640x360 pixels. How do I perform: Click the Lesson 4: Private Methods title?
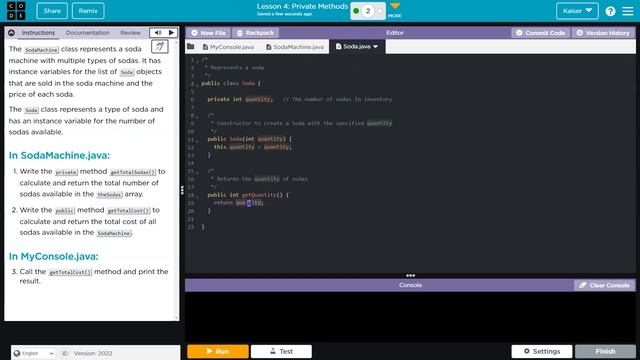point(302,6)
